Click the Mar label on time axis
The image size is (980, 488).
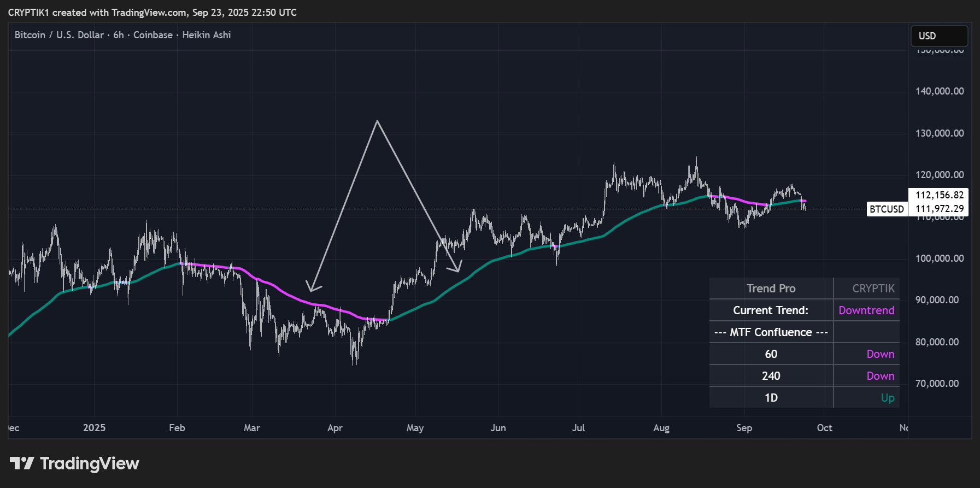coord(252,428)
